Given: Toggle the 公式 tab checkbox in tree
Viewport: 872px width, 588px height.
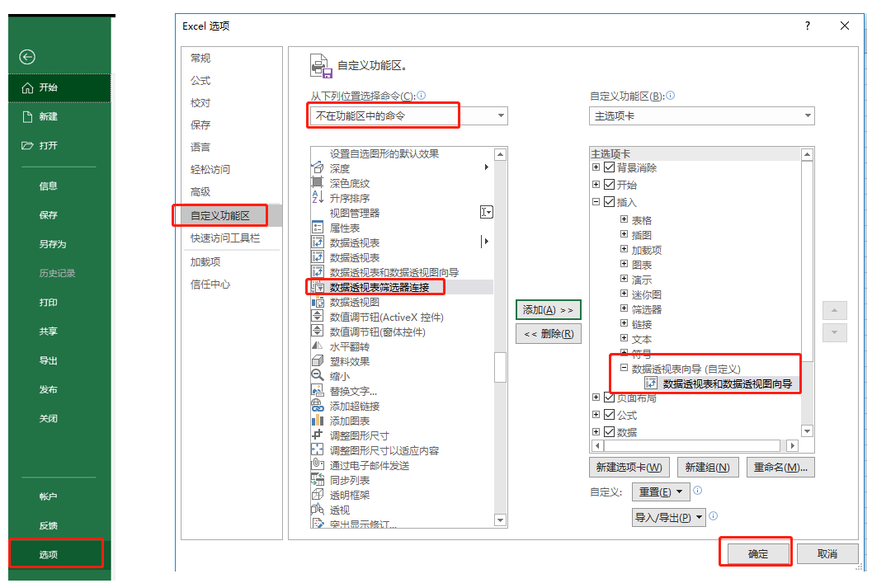Looking at the screenshot, I should click(x=609, y=415).
